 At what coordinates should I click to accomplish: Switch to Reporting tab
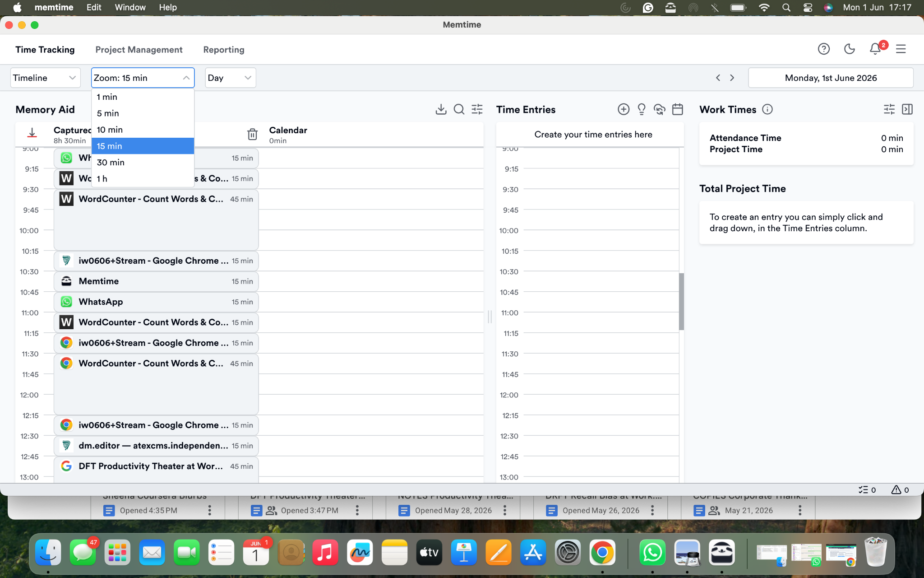click(224, 50)
